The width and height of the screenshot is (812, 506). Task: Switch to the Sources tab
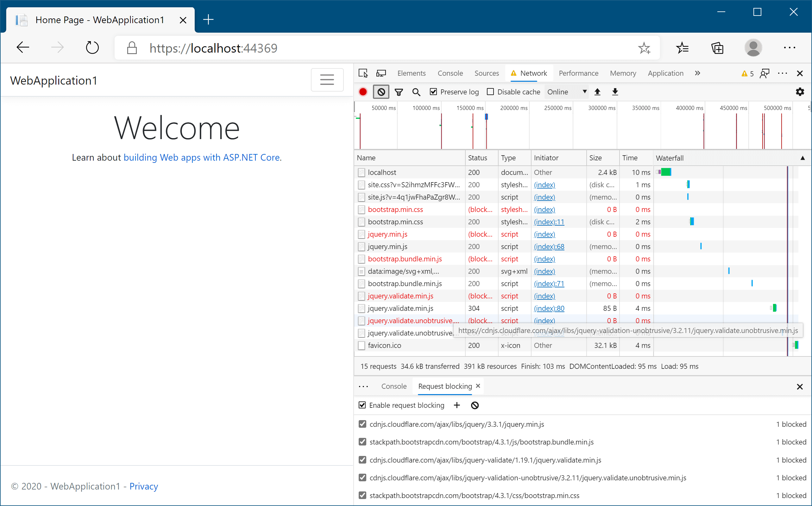coord(487,73)
